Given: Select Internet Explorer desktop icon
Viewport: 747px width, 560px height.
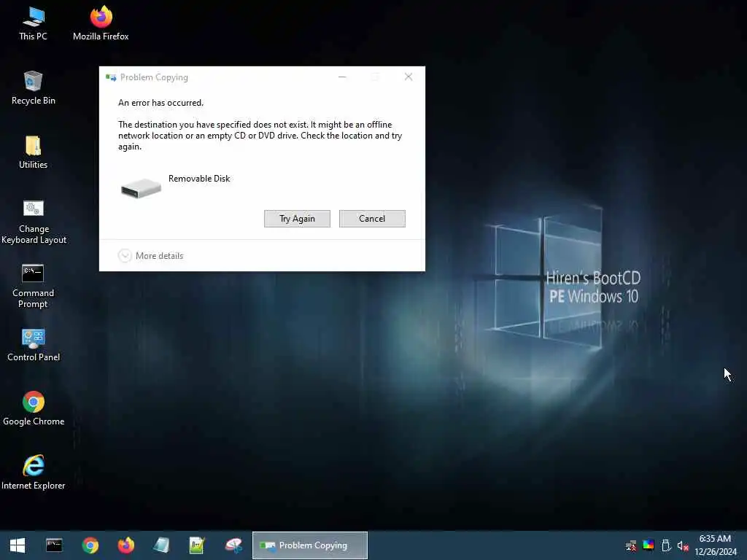Looking at the screenshot, I should click(34, 472).
